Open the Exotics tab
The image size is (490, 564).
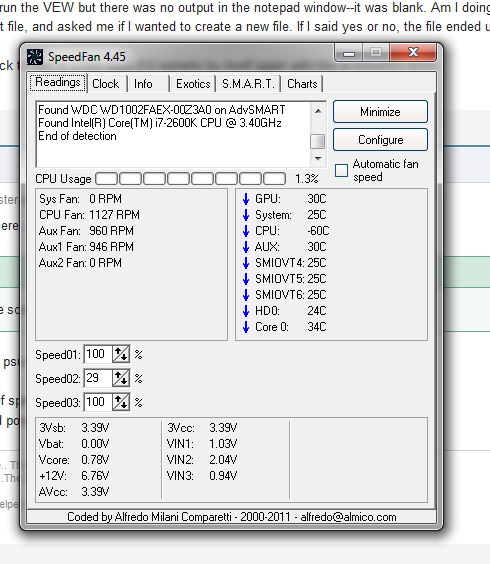click(193, 84)
